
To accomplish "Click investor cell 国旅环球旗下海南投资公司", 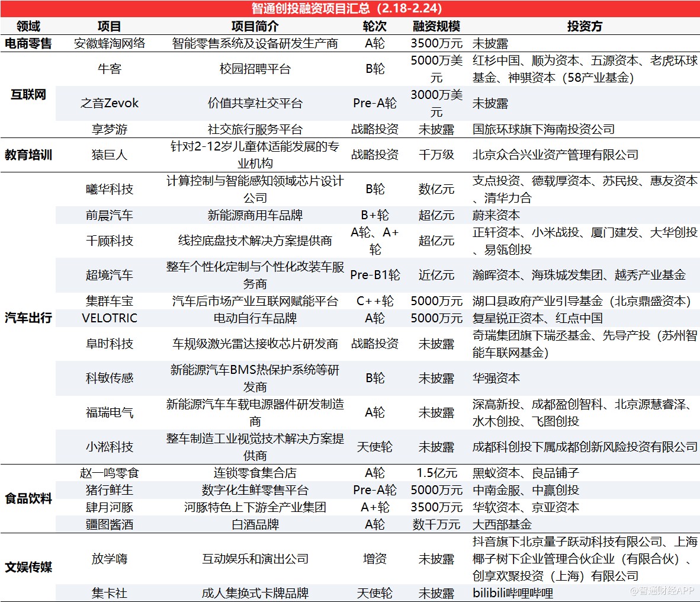I will pyautogui.click(x=543, y=129).
